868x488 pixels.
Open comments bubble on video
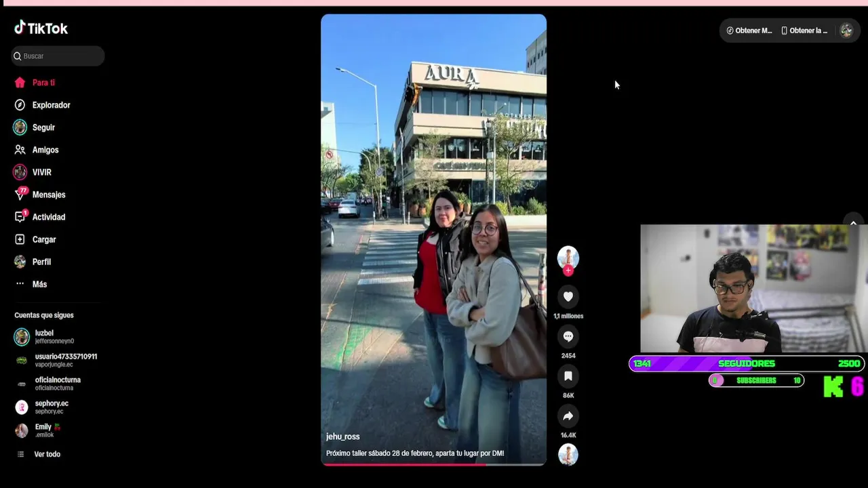[x=568, y=336]
